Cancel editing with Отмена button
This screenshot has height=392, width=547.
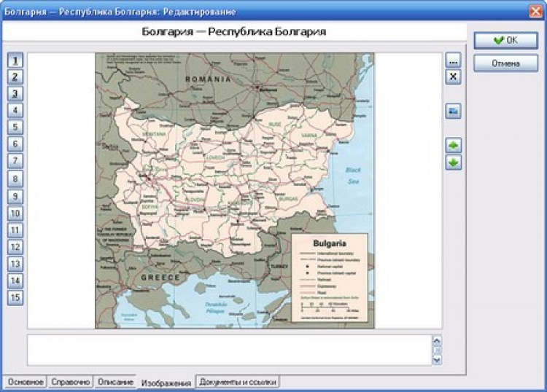pyautogui.click(x=506, y=63)
